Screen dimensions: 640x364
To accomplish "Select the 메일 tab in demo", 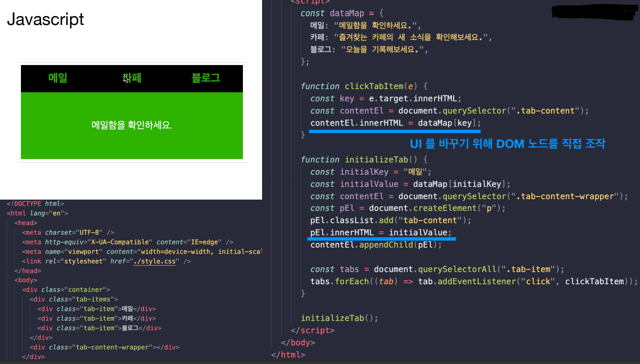I will (58, 78).
